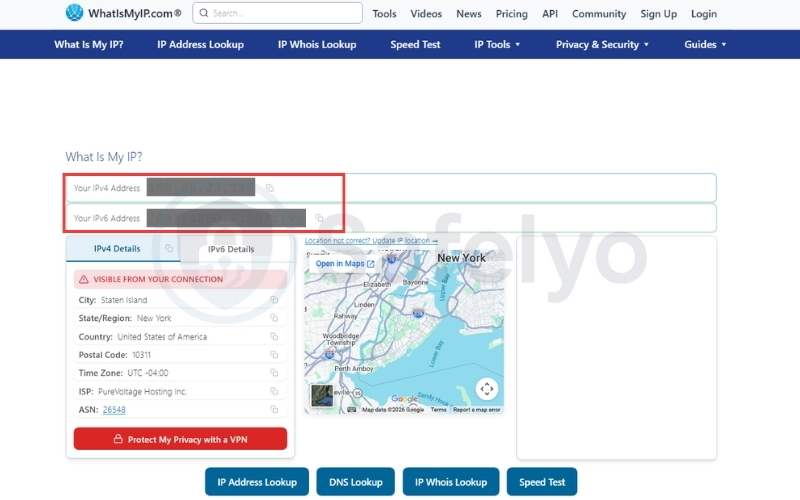Click Report a map error link
The image size is (800, 500).
477,410
